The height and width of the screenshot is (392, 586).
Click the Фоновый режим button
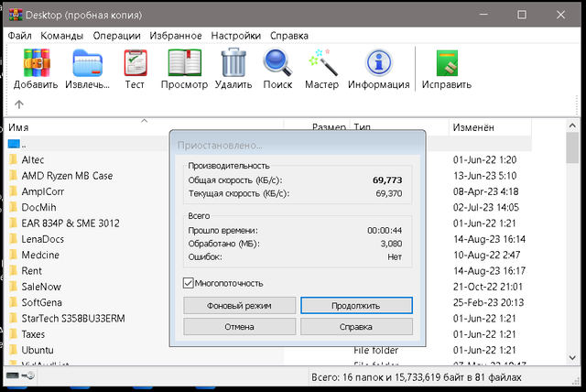click(239, 306)
